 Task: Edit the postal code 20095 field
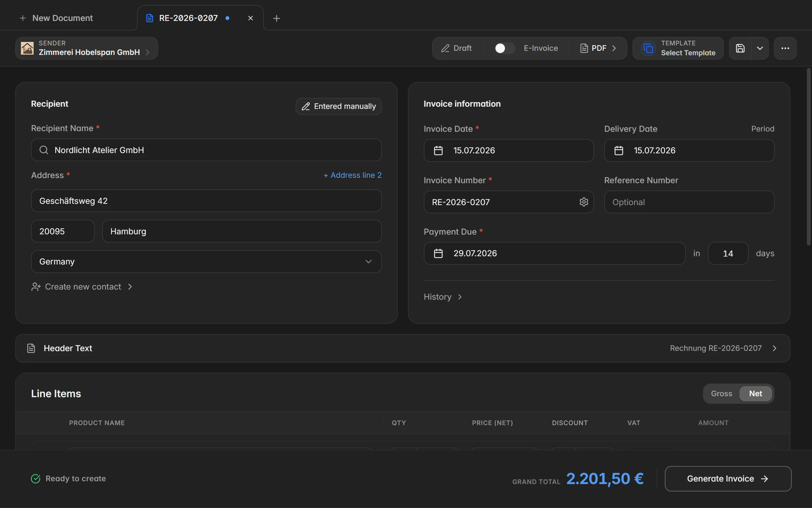(x=63, y=231)
